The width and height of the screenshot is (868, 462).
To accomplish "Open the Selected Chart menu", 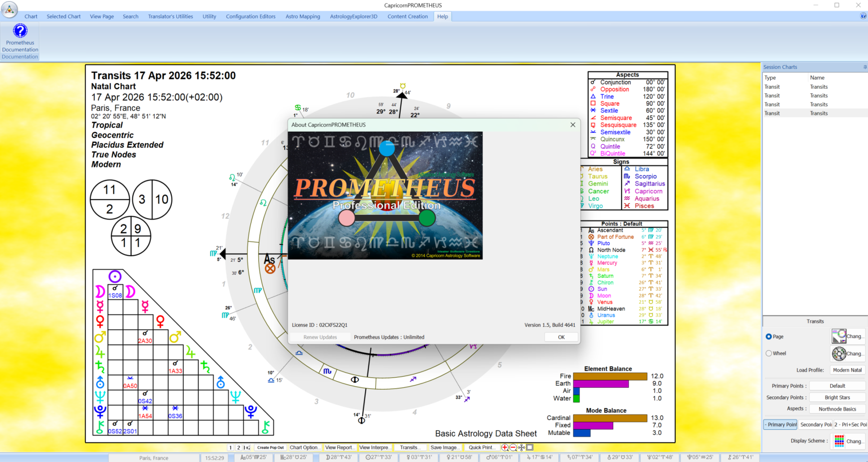I will click(x=63, y=16).
